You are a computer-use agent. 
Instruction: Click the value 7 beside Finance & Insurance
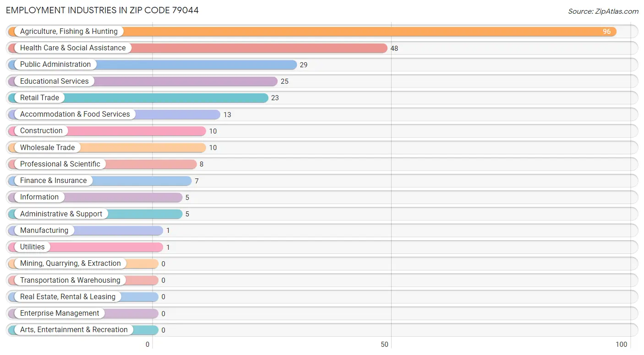coord(196,181)
